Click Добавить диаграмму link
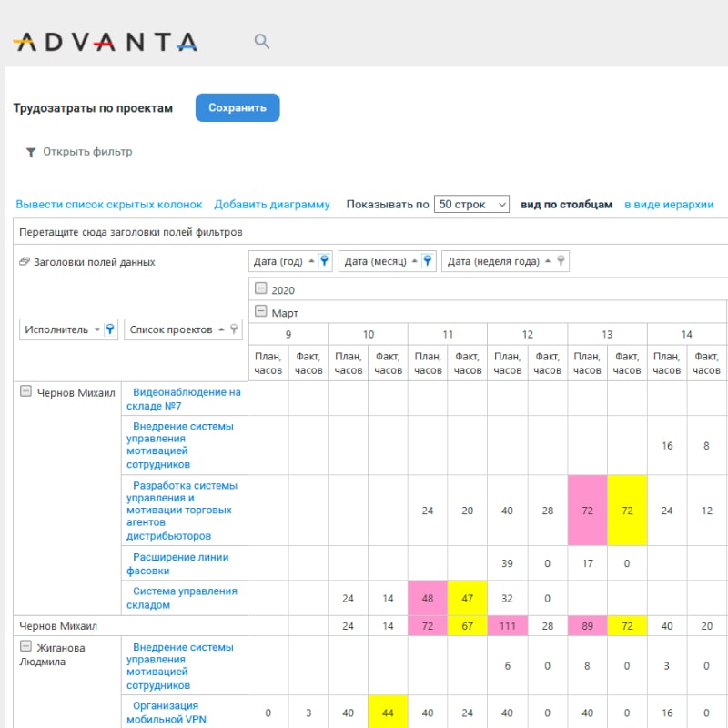 coord(272,205)
